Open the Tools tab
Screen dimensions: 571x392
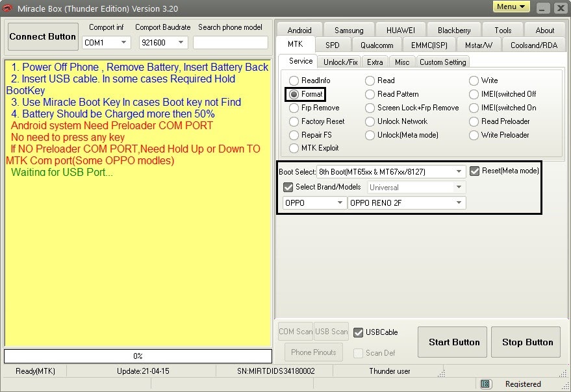pyautogui.click(x=503, y=31)
